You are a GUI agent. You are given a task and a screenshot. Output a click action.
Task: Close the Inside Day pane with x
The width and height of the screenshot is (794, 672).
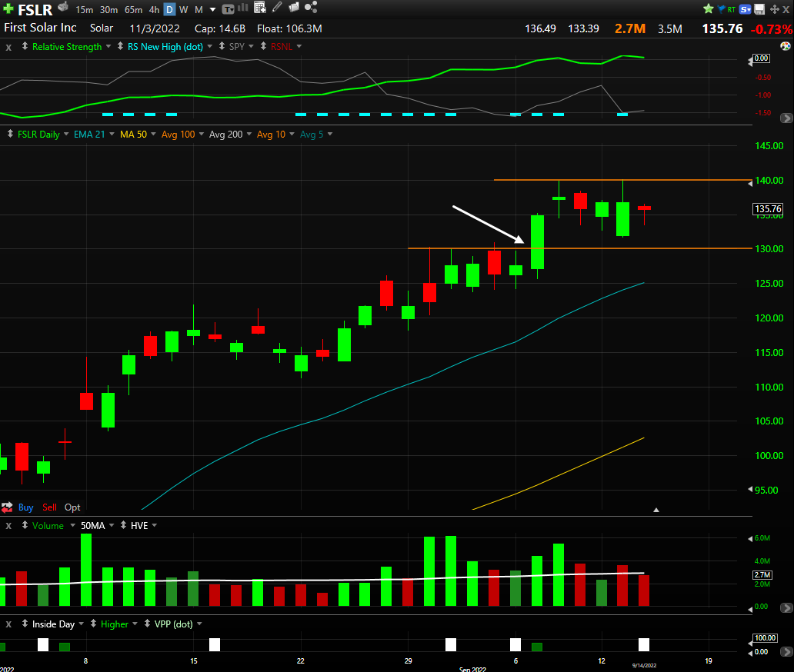(x=8, y=624)
